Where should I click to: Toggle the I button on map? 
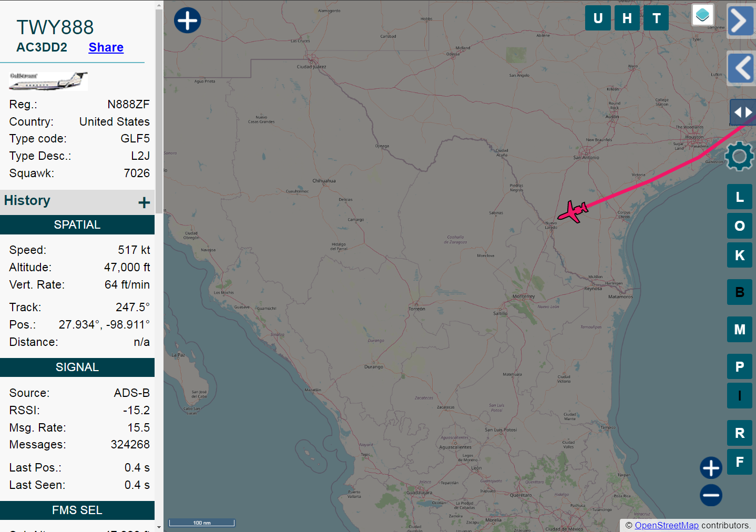click(740, 396)
